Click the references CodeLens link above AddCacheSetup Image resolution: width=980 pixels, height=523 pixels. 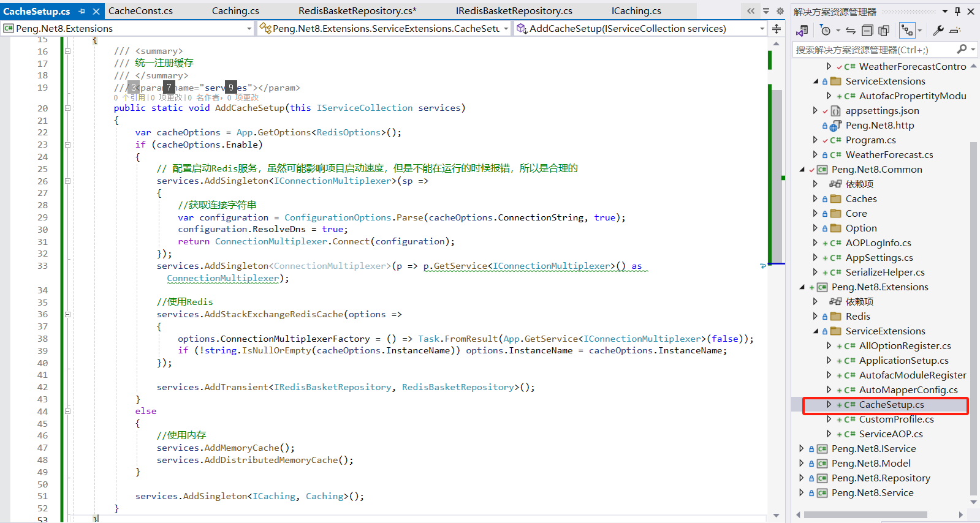click(129, 97)
